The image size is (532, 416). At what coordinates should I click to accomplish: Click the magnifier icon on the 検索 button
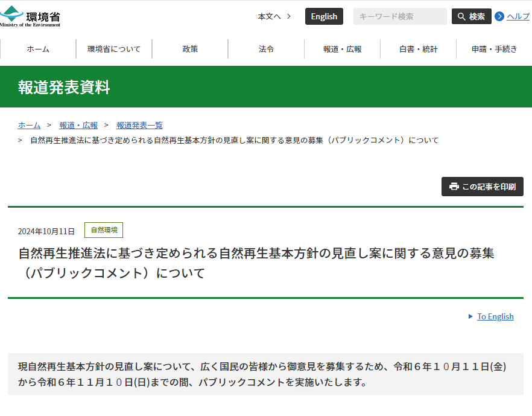tap(462, 16)
